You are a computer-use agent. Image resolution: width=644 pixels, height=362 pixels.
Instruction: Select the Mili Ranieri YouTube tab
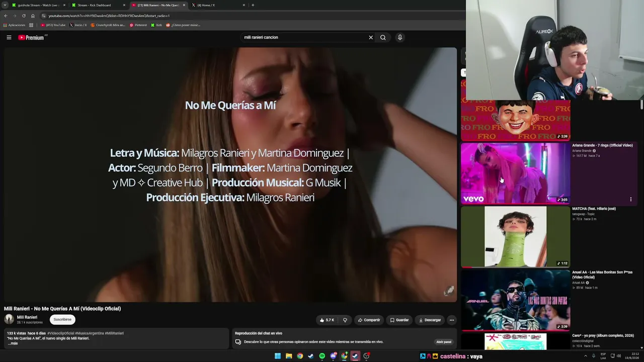point(158,5)
